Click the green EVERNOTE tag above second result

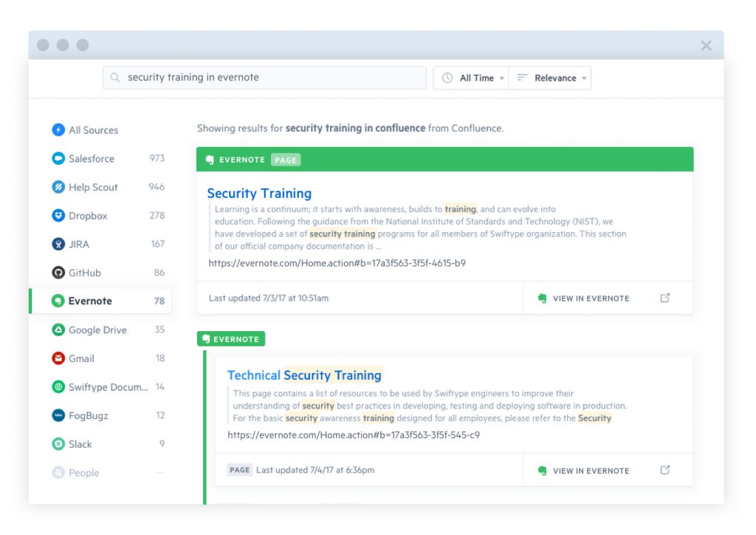point(231,338)
